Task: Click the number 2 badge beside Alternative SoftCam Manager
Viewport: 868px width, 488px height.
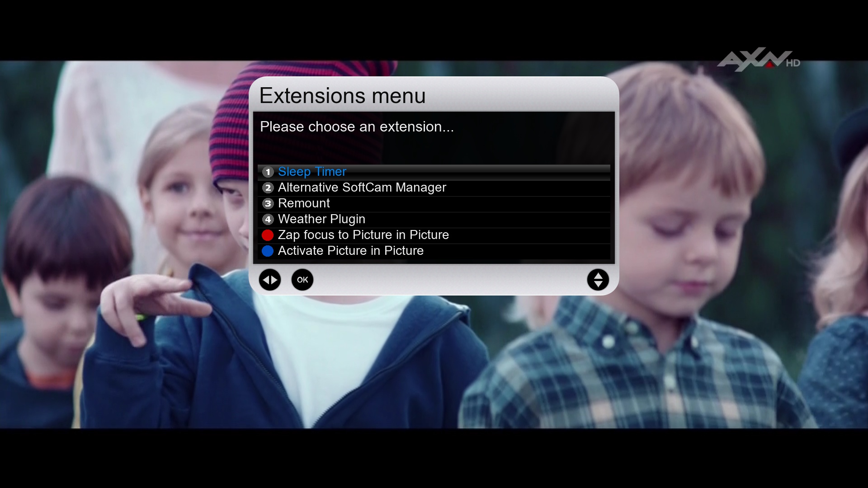Action: coord(268,188)
